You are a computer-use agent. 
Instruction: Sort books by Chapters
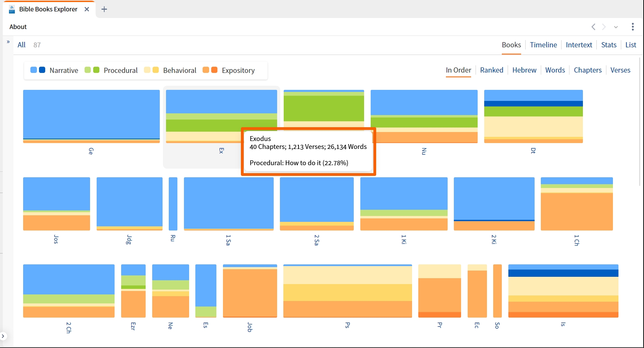click(587, 70)
